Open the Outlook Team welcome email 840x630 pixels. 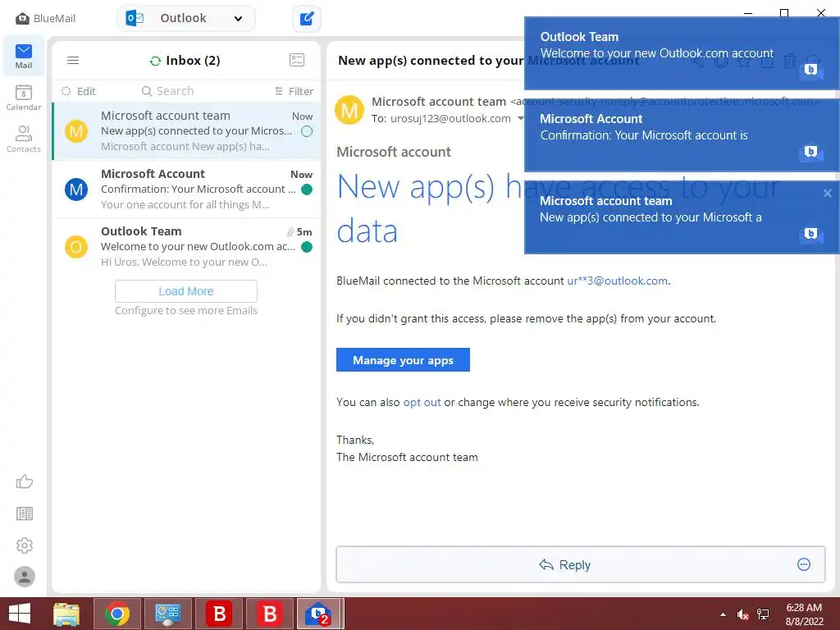[186, 247]
